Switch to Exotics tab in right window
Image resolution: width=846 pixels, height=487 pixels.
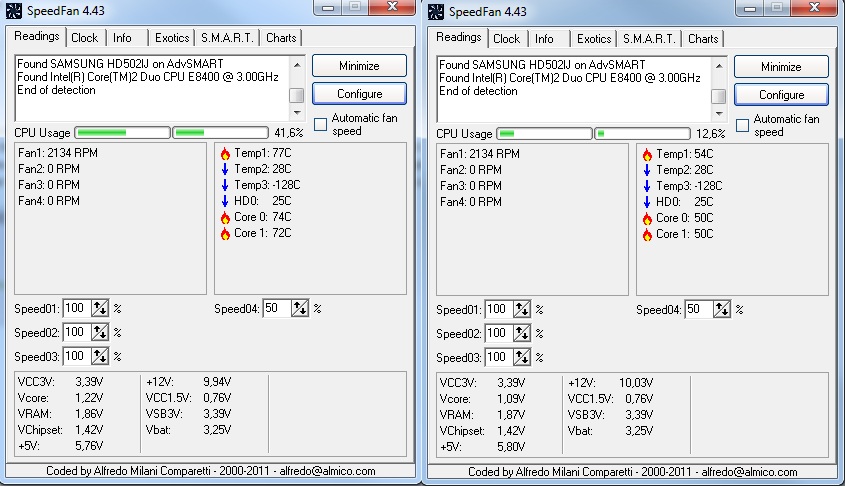(x=593, y=39)
